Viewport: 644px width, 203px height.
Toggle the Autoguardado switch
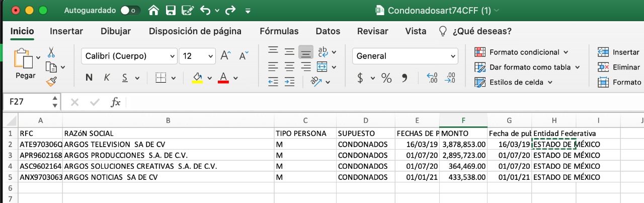pos(130,10)
